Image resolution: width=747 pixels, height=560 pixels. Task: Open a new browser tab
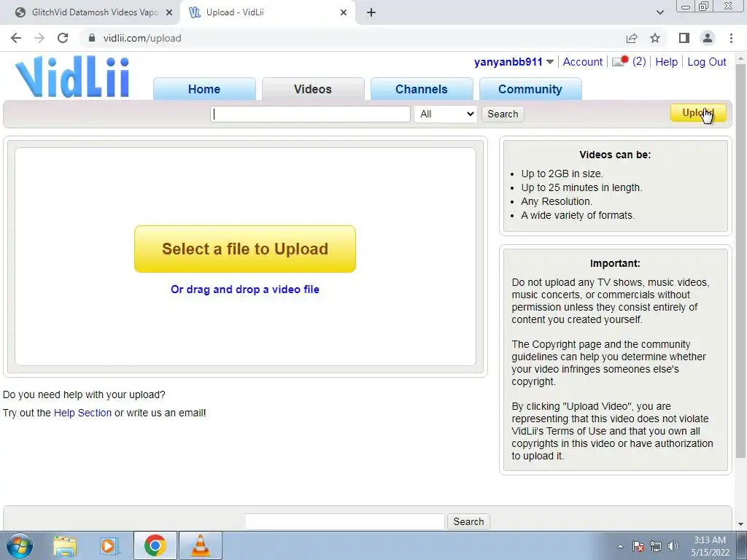(x=371, y=12)
